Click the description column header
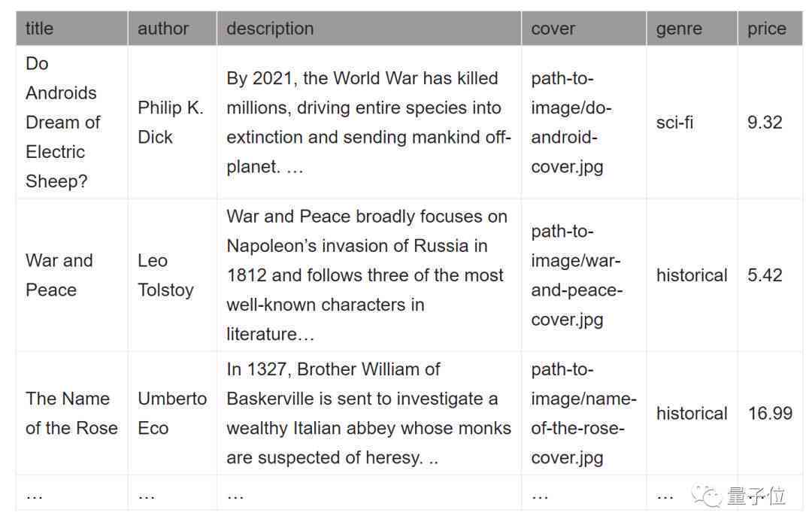 369,29
